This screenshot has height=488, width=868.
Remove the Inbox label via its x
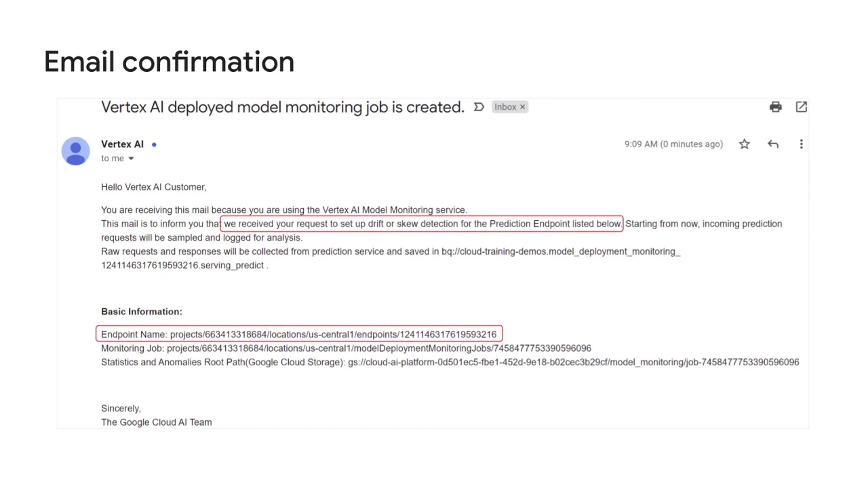[522, 107]
